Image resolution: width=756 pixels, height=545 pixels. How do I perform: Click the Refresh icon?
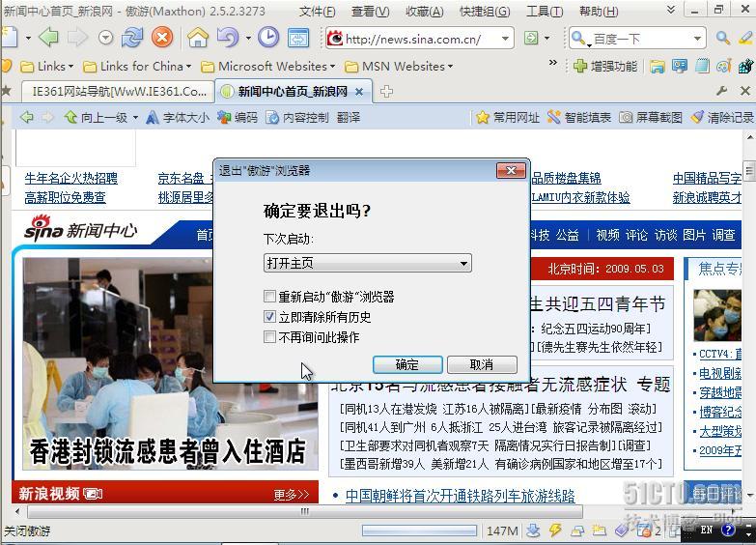point(131,37)
